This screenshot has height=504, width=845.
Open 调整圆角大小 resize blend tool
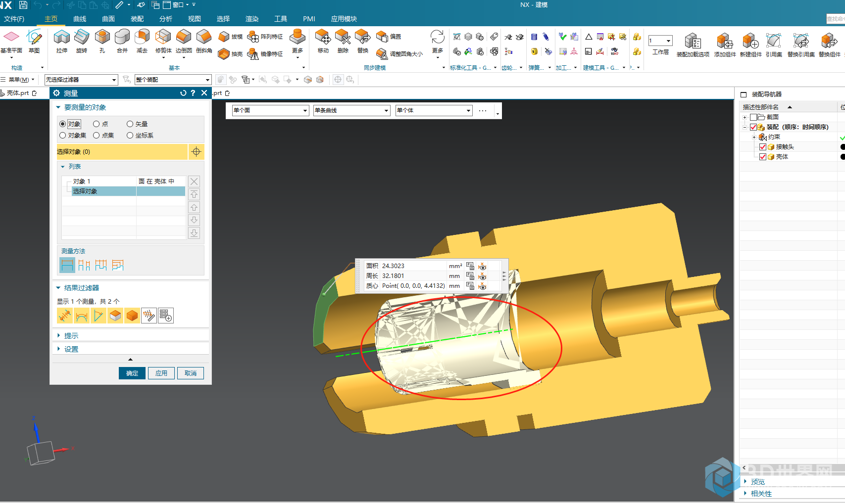coord(400,54)
